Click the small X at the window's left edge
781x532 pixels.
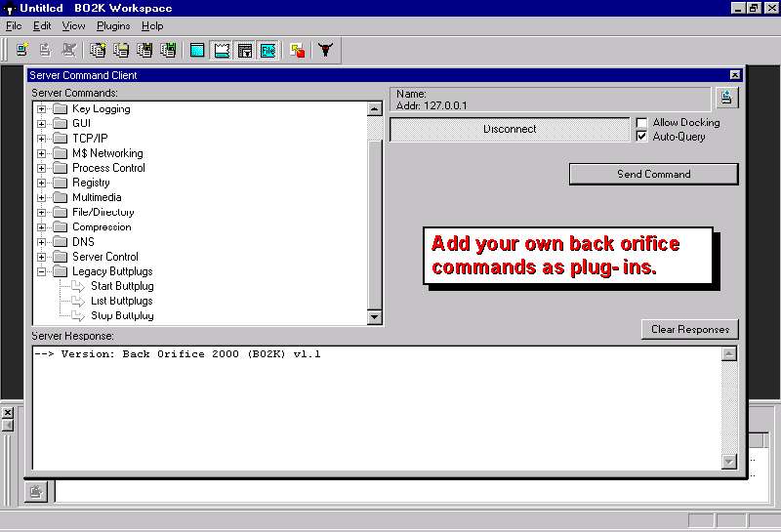8,413
